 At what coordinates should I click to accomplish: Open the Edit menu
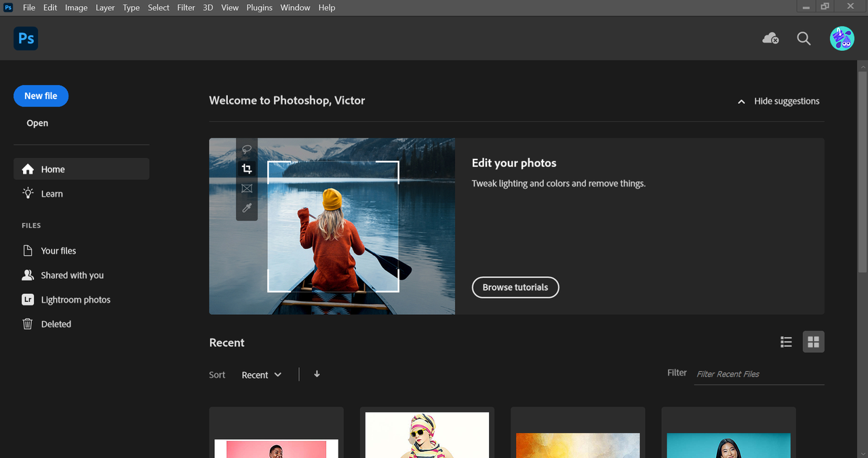point(50,7)
